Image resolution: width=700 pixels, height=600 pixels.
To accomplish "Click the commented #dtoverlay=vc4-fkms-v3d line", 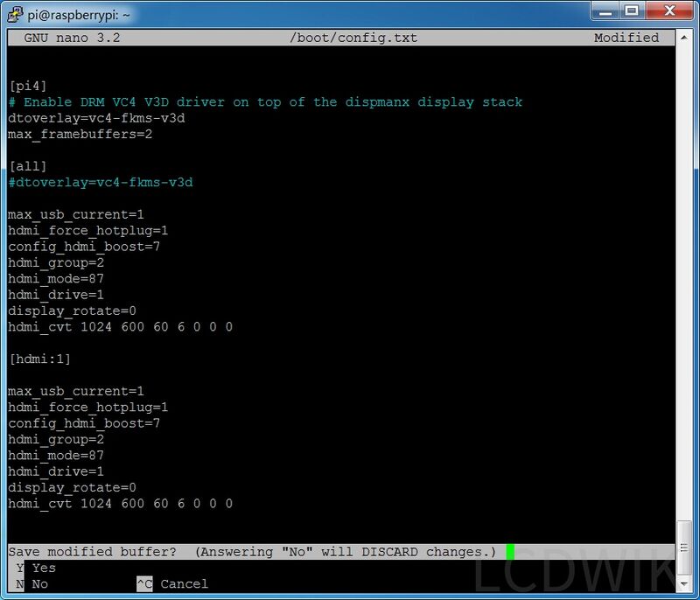I will [x=100, y=182].
